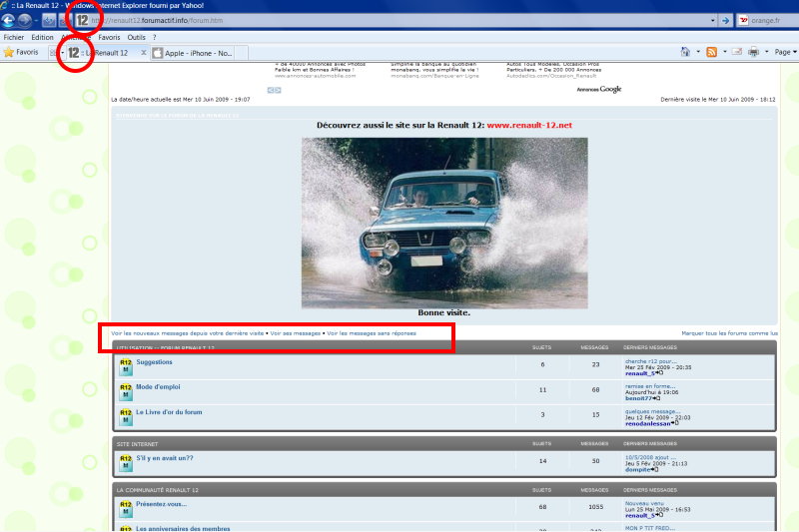Screen dimensions: 799x532
Task: Open the www.renault-12.net link
Action: [529, 125]
